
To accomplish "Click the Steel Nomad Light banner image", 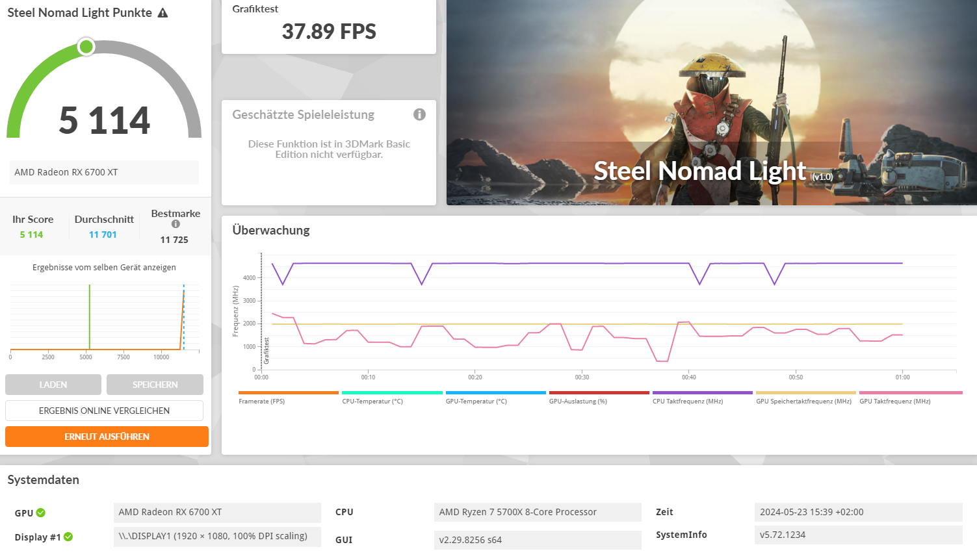I will coord(711,103).
